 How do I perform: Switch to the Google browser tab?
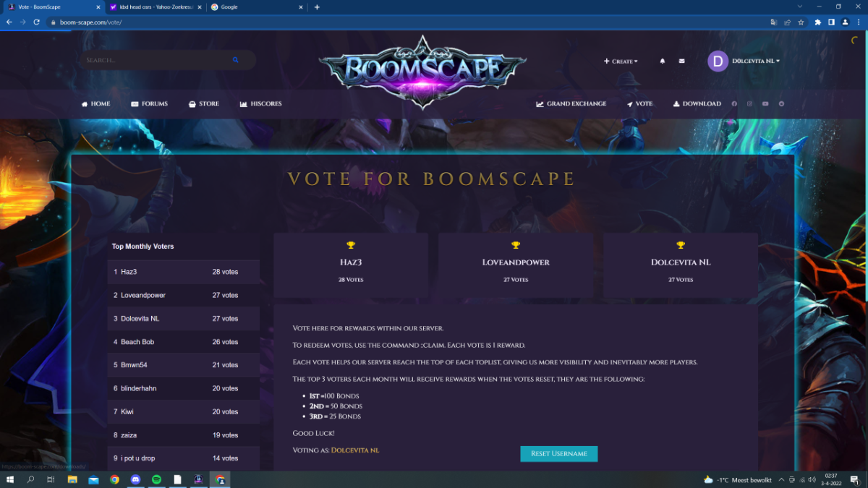click(255, 7)
